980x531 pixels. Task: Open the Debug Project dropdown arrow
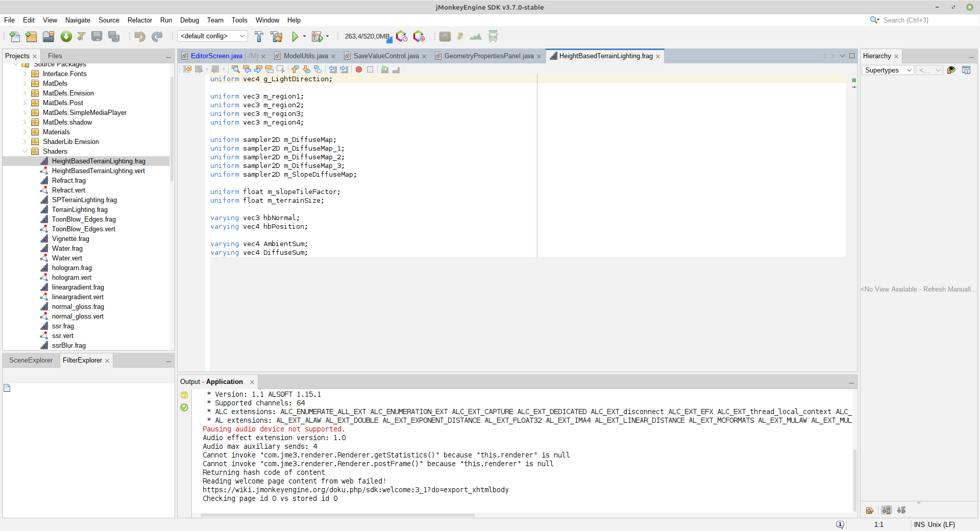coord(327,36)
